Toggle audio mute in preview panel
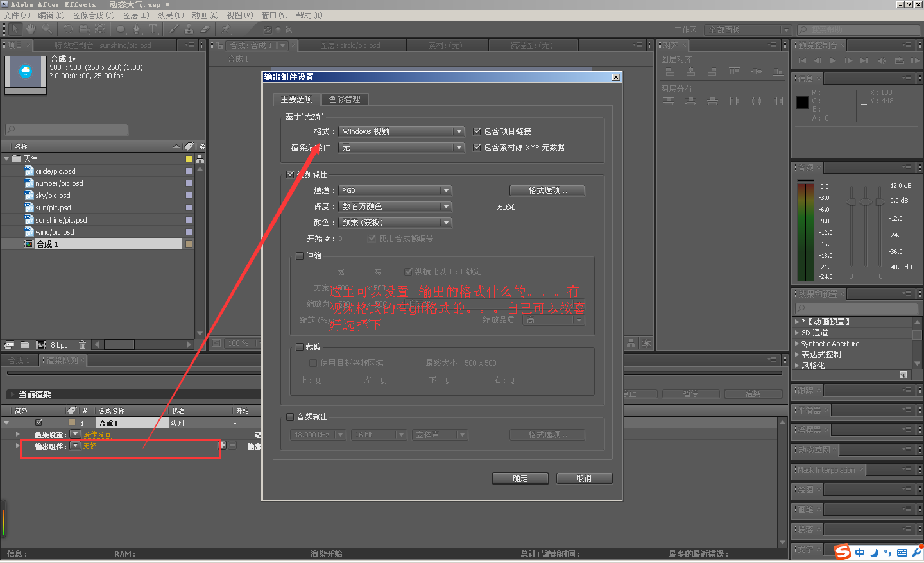The width and height of the screenshot is (924, 563). click(882, 61)
